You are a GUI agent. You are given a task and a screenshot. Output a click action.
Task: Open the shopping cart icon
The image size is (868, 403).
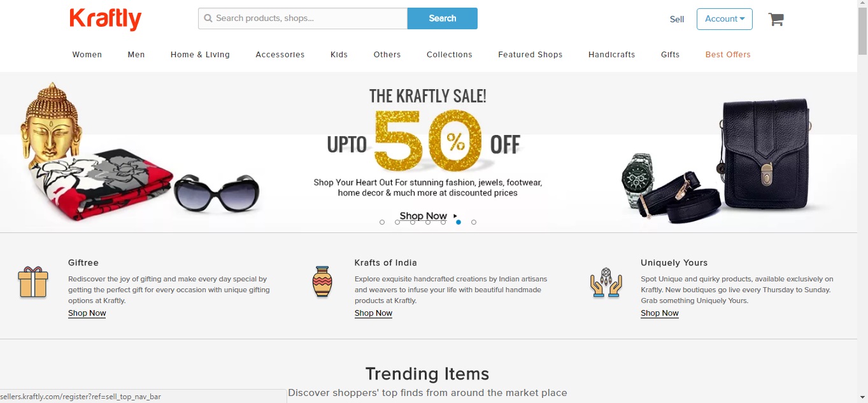pyautogui.click(x=776, y=19)
